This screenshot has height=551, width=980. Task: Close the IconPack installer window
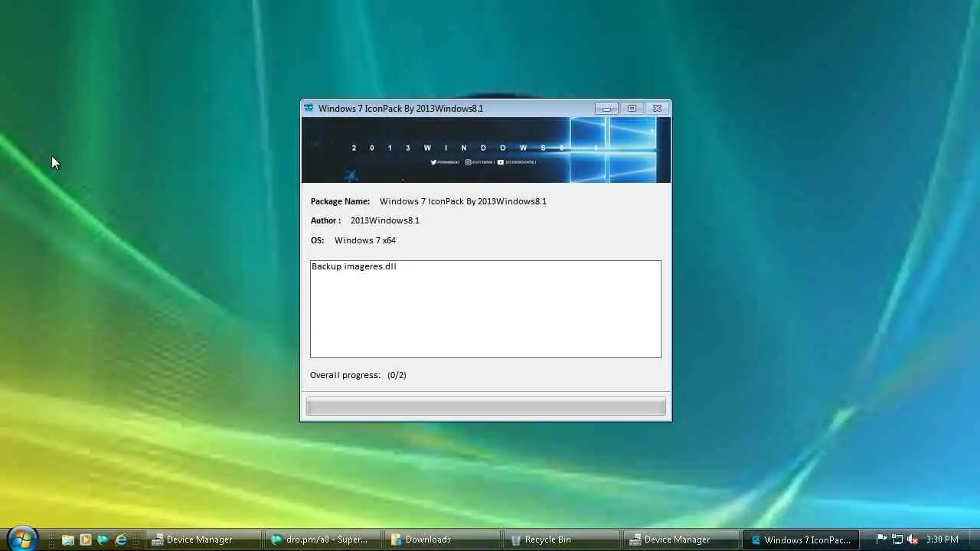click(657, 108)
